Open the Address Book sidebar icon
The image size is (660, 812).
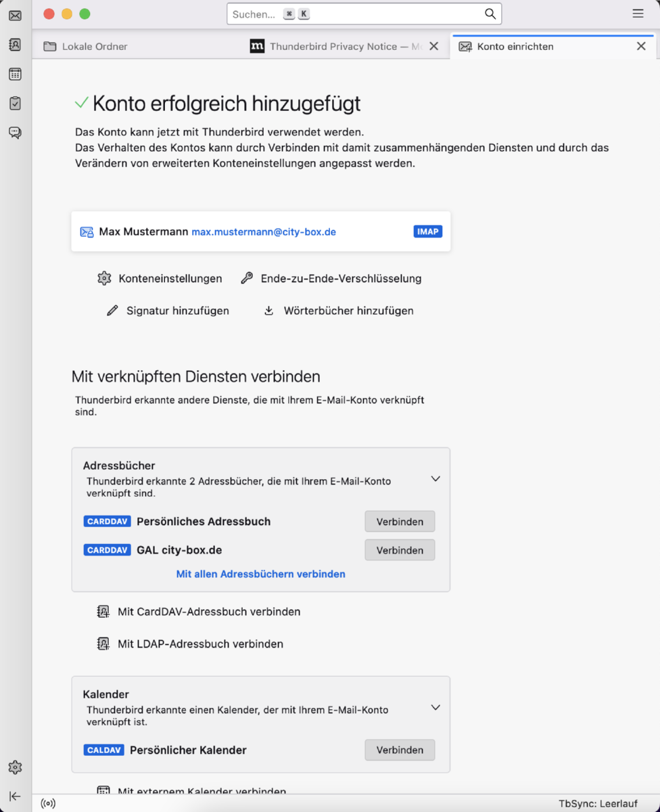(x=15, y=45)
